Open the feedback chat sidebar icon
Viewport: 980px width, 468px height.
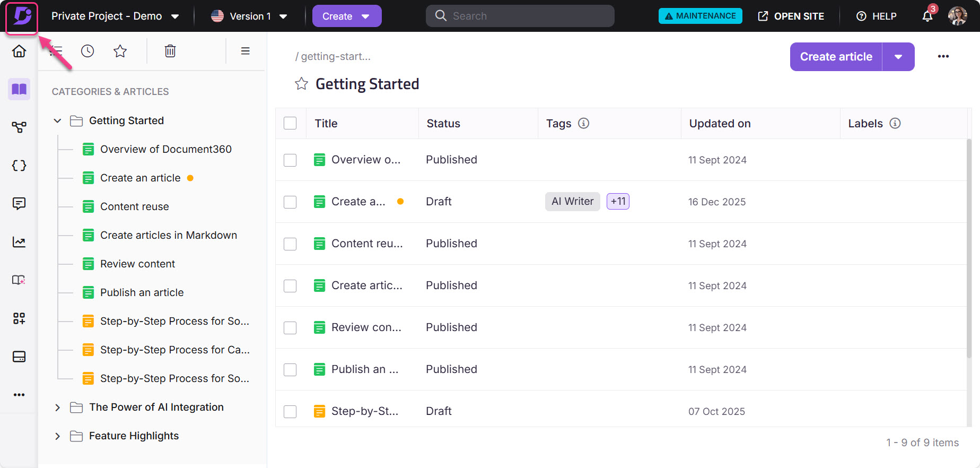[19, 204]
